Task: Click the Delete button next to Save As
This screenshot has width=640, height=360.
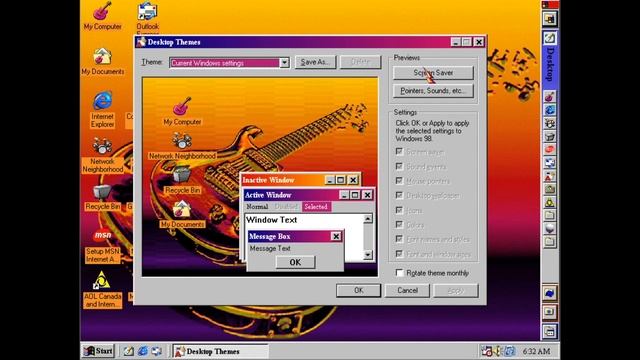Action: pos(360,62)
